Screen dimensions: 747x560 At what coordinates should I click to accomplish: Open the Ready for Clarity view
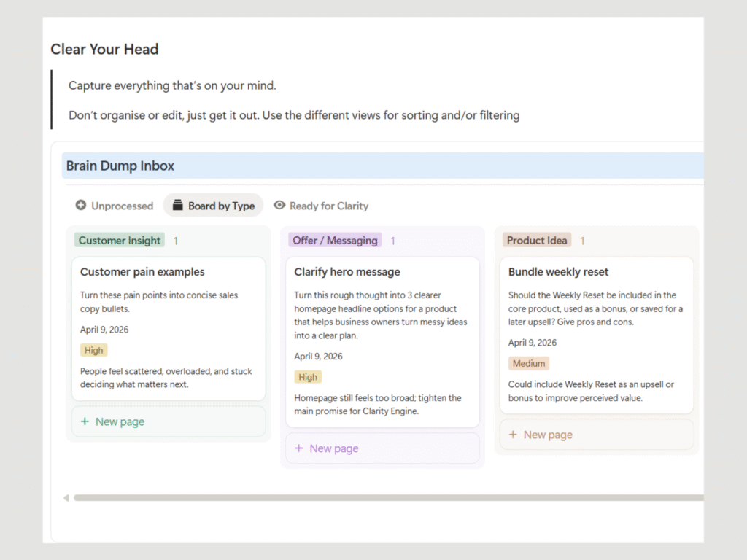(321, 206)
